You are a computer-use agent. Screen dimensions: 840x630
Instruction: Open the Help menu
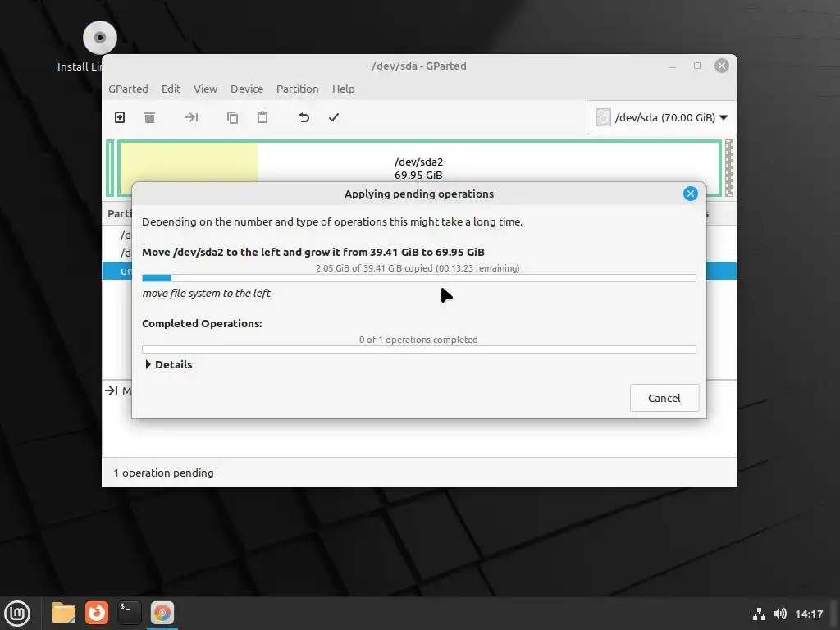click(x=344, y=89)
